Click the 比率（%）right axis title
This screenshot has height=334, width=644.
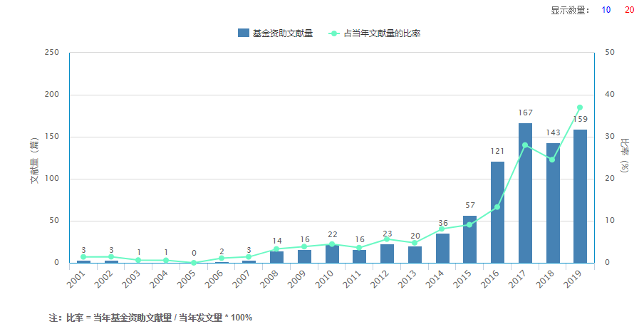625,156
